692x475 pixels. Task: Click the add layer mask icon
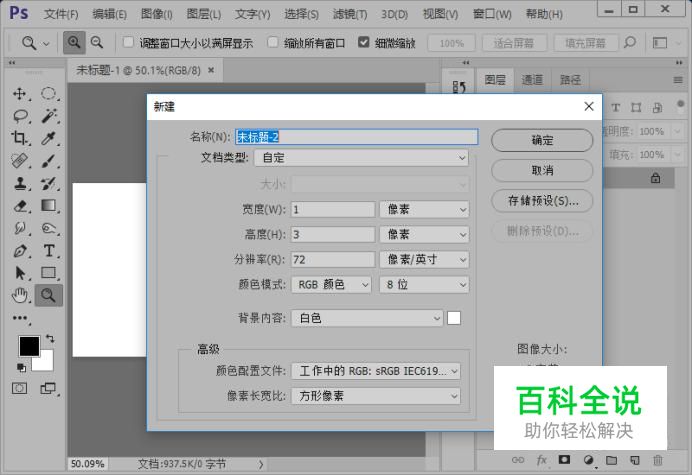[564, 460]
